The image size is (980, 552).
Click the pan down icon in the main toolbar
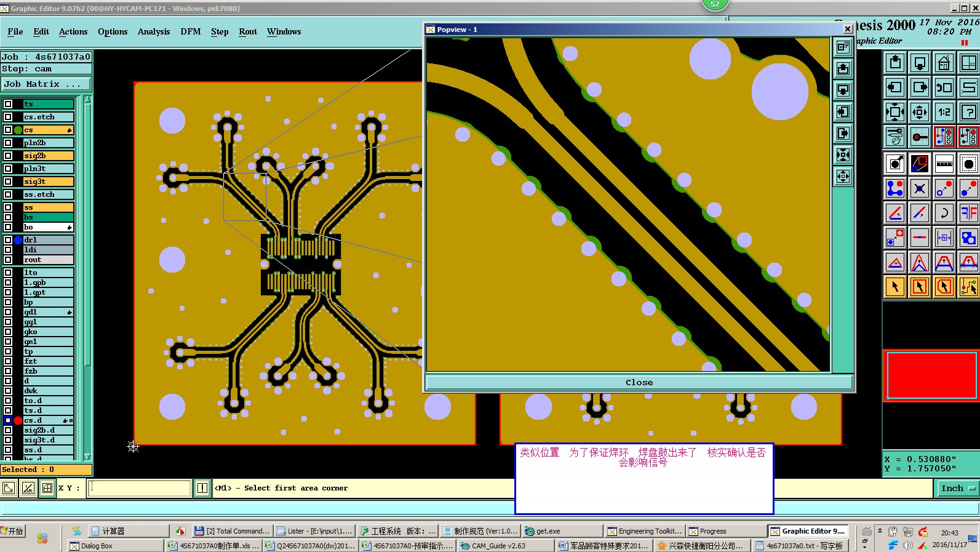tap(920, 63)
